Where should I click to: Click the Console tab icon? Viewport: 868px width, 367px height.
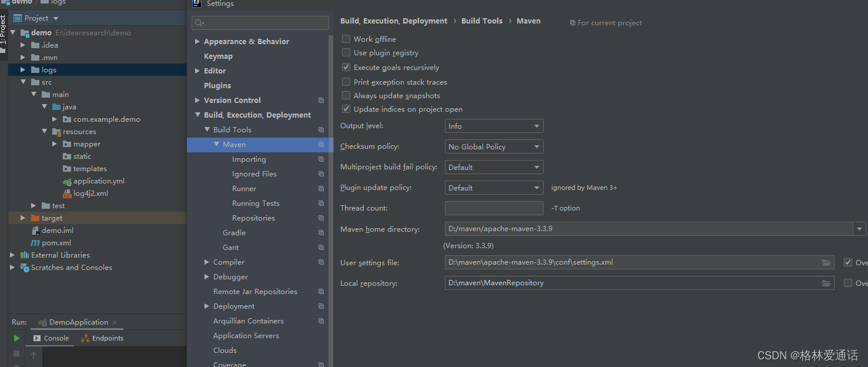(37, 338)
